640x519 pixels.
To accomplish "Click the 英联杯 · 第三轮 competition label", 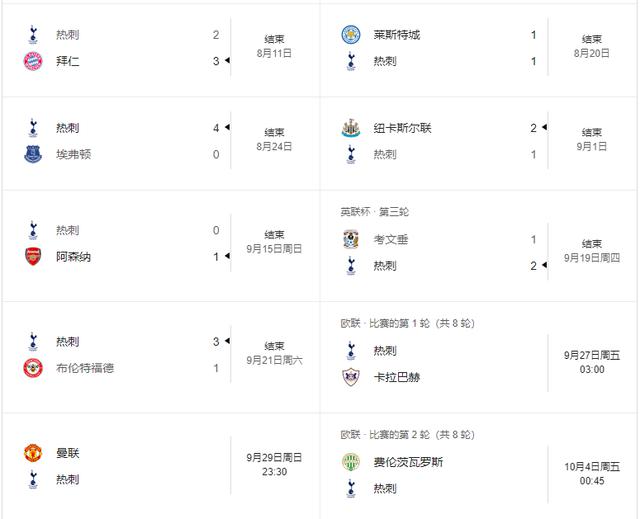I will tap(374, 212).
